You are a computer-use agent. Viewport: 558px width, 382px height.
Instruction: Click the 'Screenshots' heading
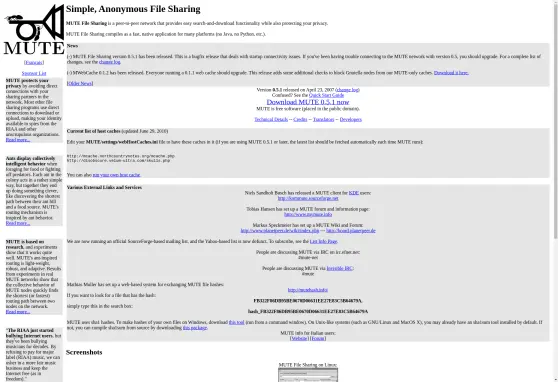click(x=84, y=352)
